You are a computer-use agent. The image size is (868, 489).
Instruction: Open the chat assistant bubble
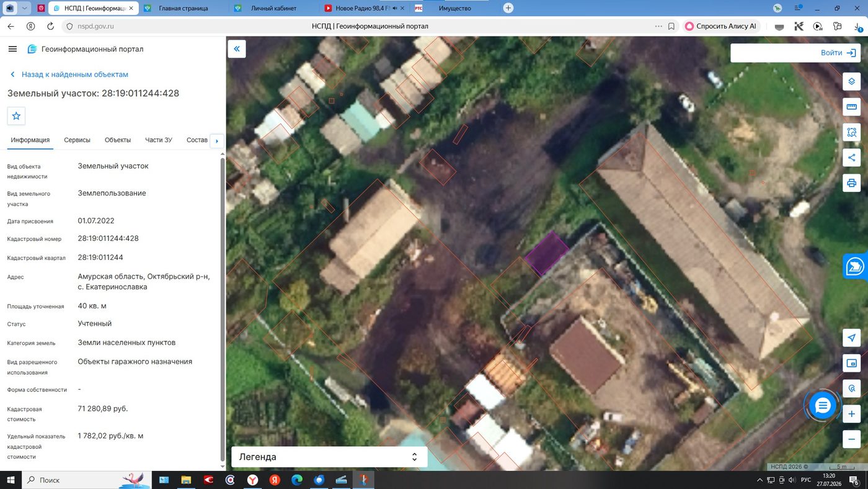click(823, 406)
